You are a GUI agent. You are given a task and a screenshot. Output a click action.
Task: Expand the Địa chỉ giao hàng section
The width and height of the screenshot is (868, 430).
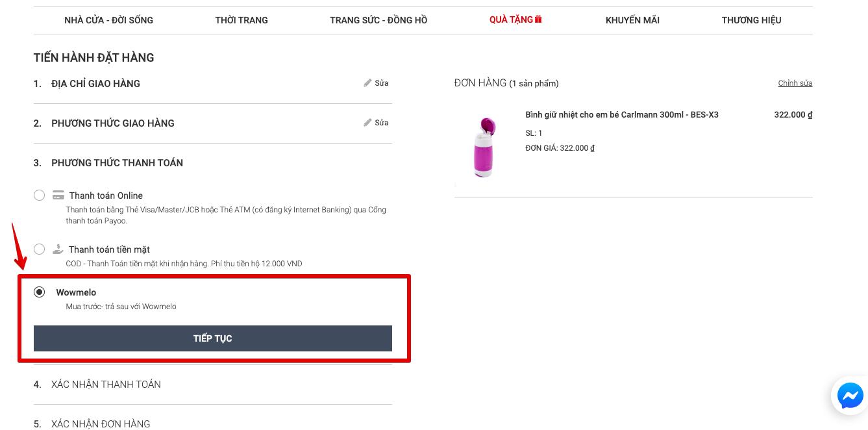tap(95, 84)
